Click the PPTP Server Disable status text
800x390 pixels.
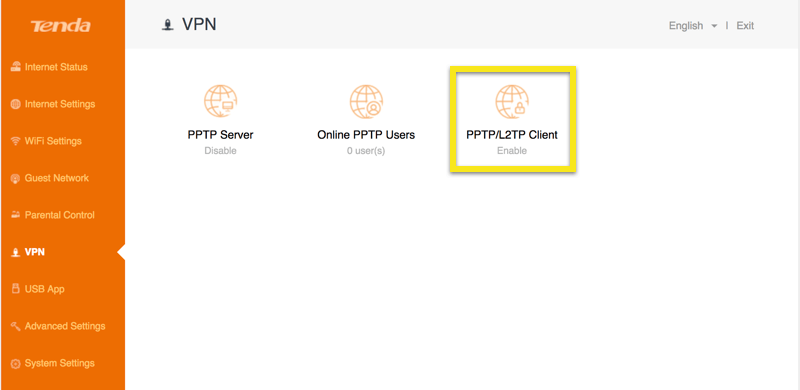click(x=220, y=151)
